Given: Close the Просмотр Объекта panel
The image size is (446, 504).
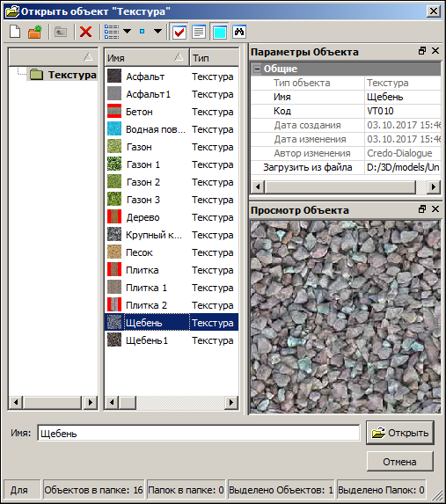Looking at the screenshot, I should coord(435,209).
